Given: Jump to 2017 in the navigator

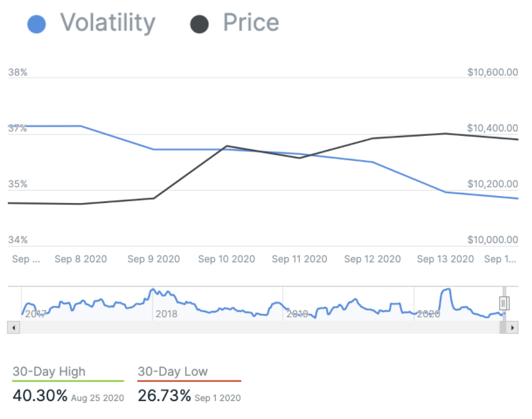Looking at the screenshot, I should tap(35, 314).
